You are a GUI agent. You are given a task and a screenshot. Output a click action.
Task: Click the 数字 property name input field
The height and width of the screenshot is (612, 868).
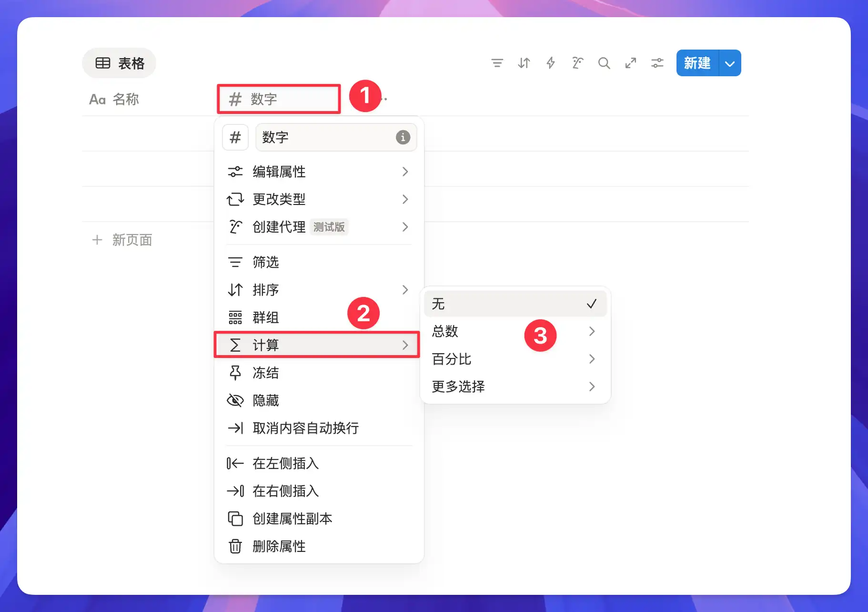pyautogui.click(x=335, y=137)
